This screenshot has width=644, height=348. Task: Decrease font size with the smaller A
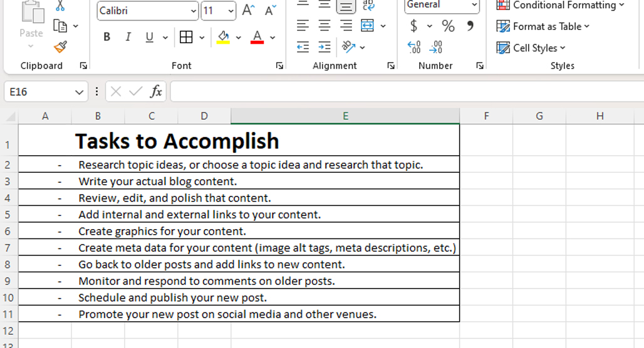270,10
